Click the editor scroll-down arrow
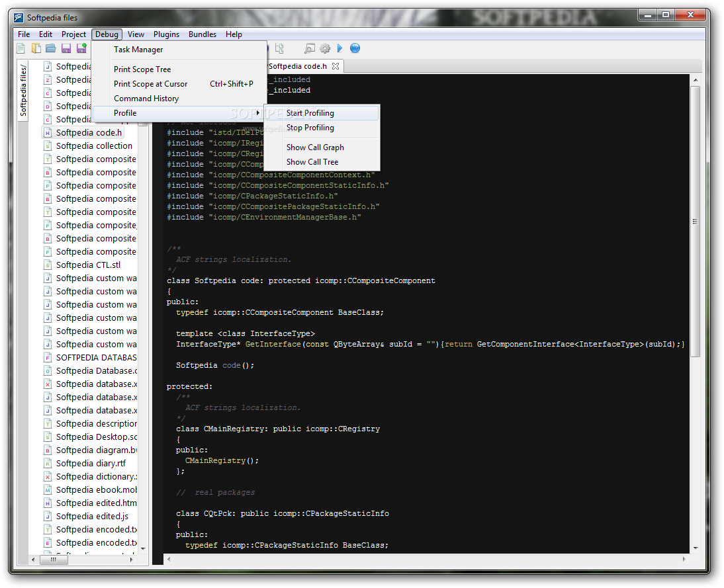 [695, 548]
